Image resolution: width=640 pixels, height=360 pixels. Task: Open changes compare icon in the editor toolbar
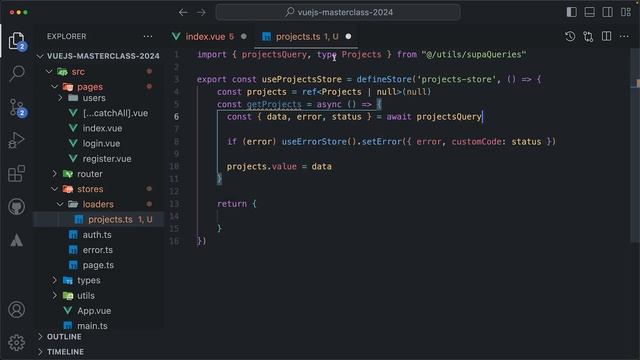click(x=588, y=37)
